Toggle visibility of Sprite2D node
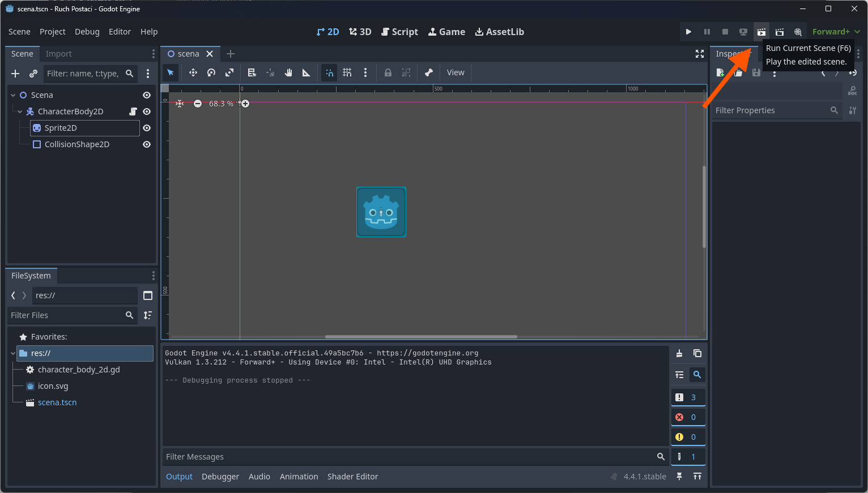The image size is (868, 493). tap(147, 128)
